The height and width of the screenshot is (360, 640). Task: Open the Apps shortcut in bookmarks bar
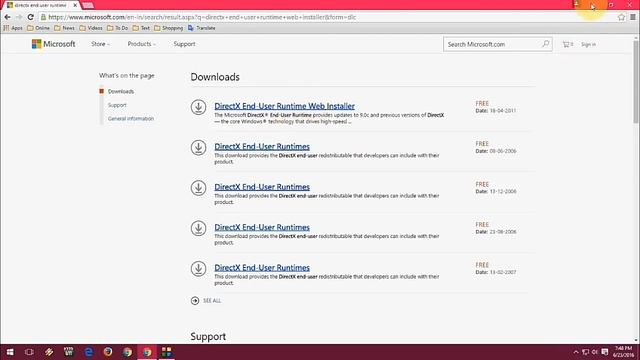13,28
